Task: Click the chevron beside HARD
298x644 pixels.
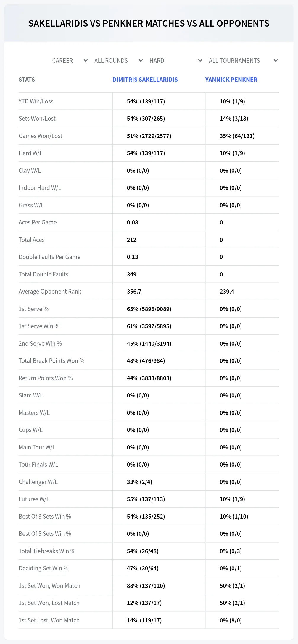Action: tap(200, 61)
